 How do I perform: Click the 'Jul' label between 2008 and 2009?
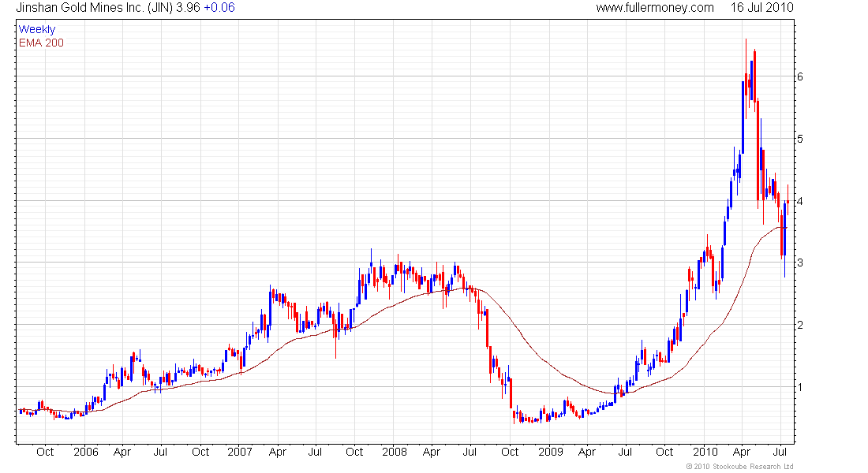(x=470, y=452)
